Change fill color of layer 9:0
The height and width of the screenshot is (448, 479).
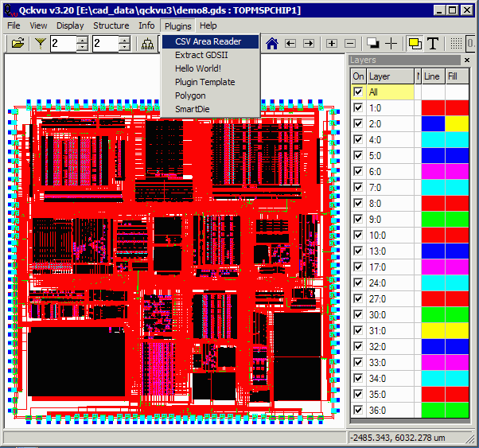(x=457, y=219)
